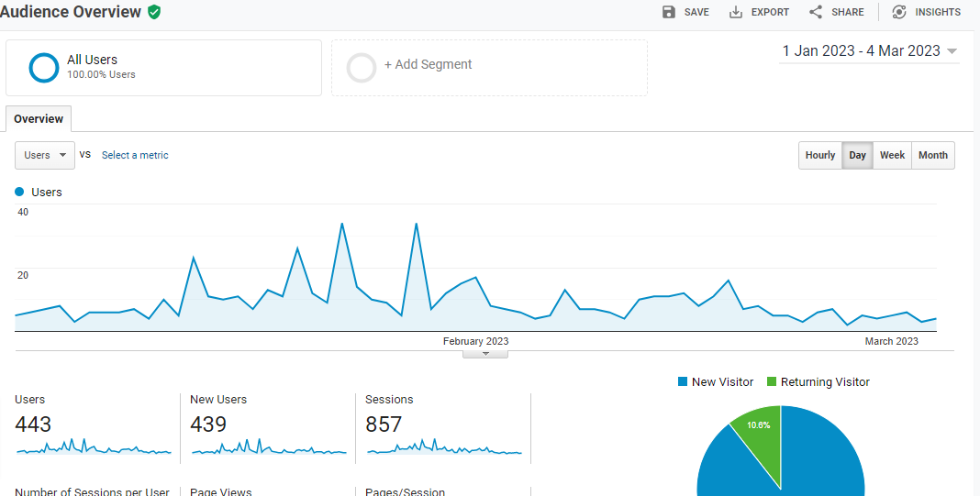Click the 100.00% Users text
Screen dimensions: 980x496
(x=101, y=74)
